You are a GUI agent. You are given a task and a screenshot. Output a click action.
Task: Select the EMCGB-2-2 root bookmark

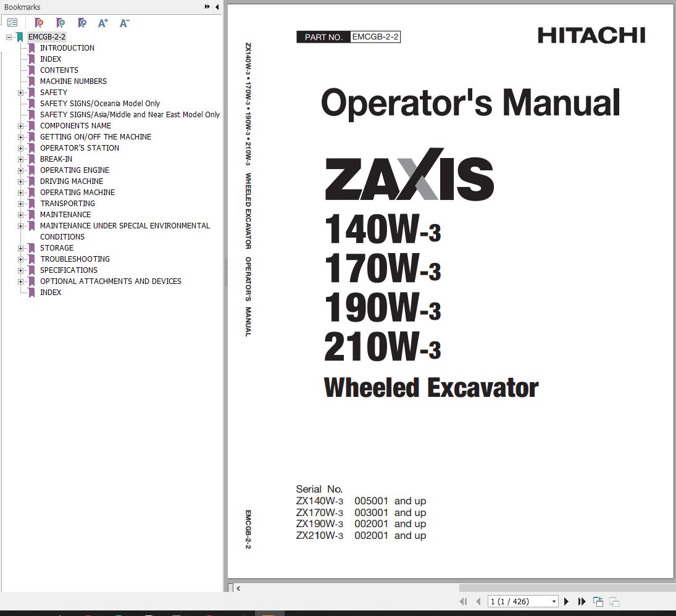(x=46, y=36)
